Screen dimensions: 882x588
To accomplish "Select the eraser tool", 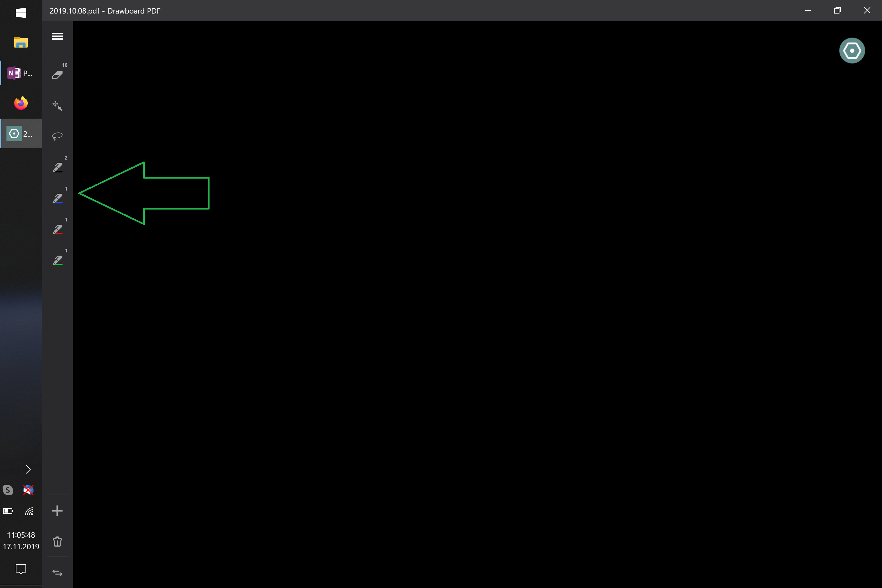I will [57, 74].
